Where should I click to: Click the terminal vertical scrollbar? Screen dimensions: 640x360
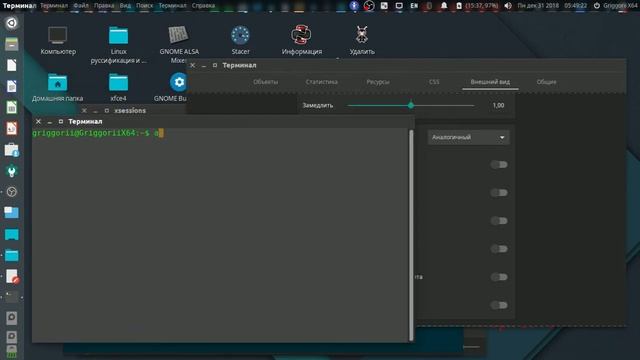(x=411, y=235)
